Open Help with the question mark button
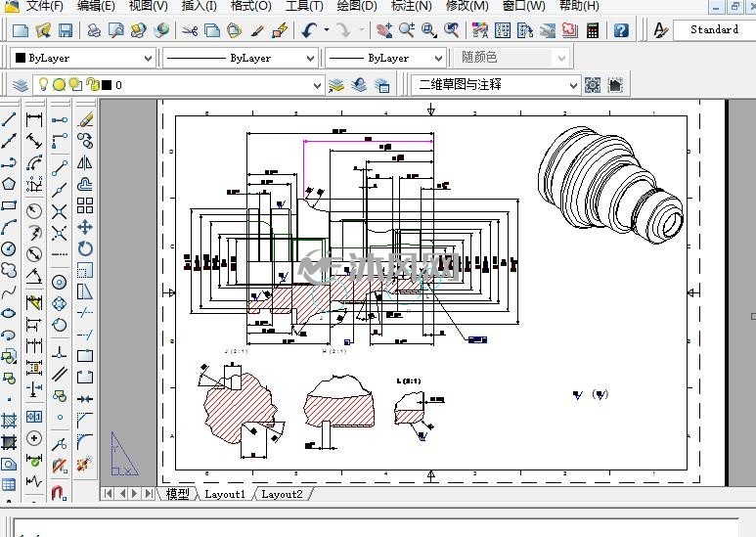Image resolution: width=756 pixels, height=537 pixels. pyautogui.click(x=621, y=30)
